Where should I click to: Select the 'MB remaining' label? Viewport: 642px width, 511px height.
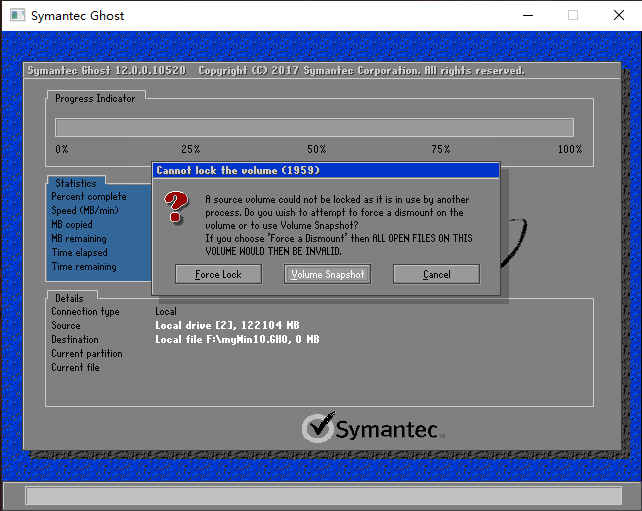point(79,238)
